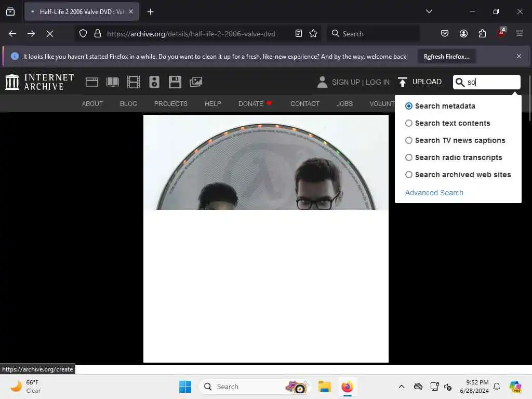Screen dimensions: 532x399
Task: Click the site security padlock icon
Action: [x=98, y=34]
